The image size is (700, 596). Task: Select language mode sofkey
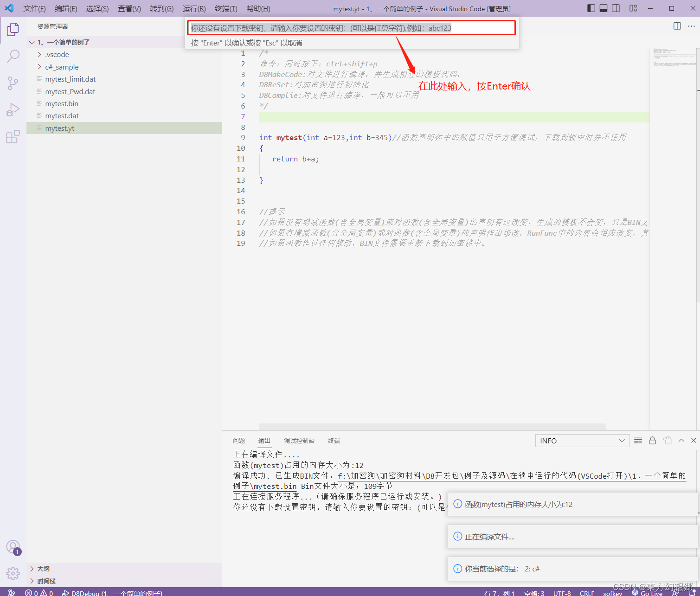point(612,593)
